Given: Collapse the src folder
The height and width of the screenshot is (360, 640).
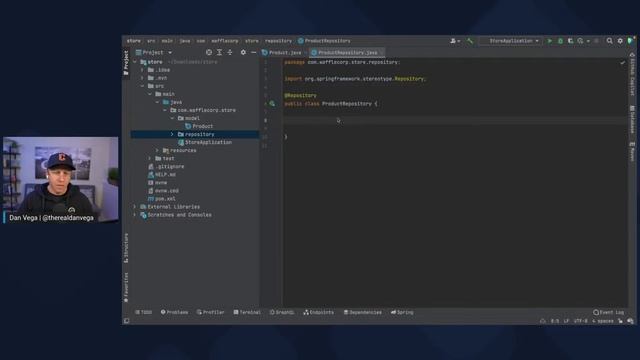Looking at the screenshot, I should pyautogui.click(x=142, y=86).
